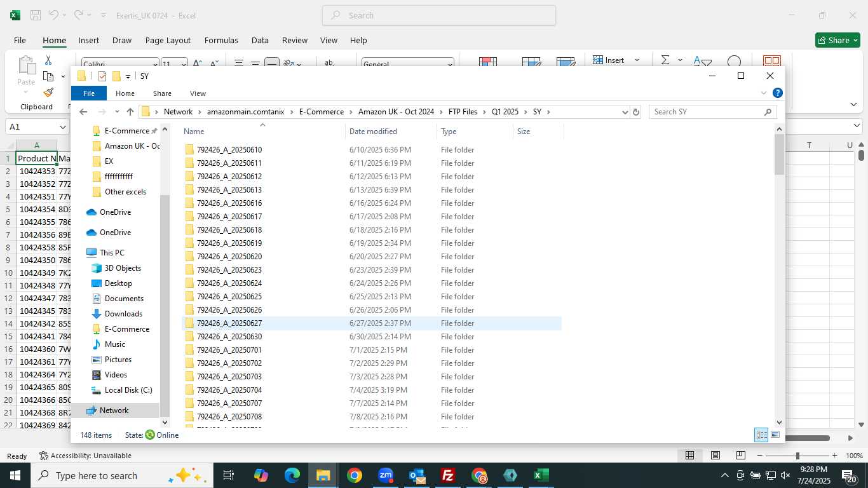
Task: Click the Excel Name Box showing A1
Action: tap(37, 126)
